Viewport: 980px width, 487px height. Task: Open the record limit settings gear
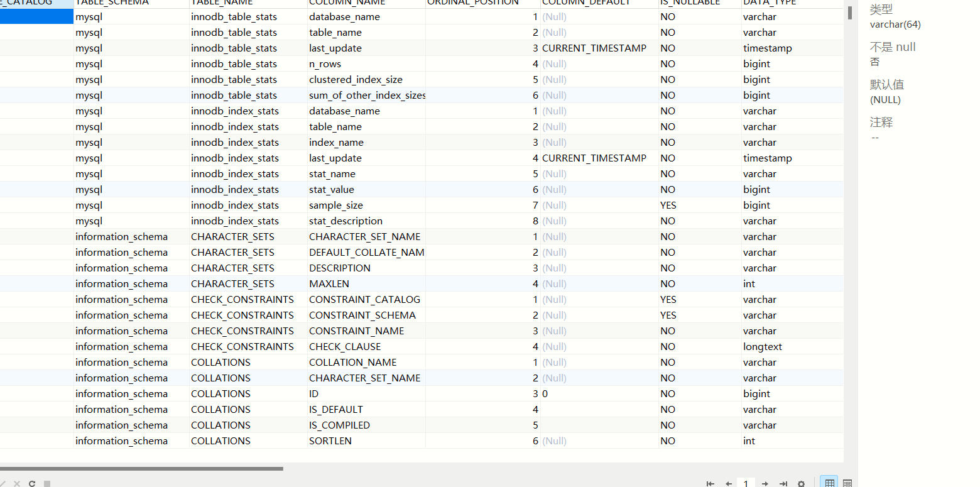pos(802,484)
